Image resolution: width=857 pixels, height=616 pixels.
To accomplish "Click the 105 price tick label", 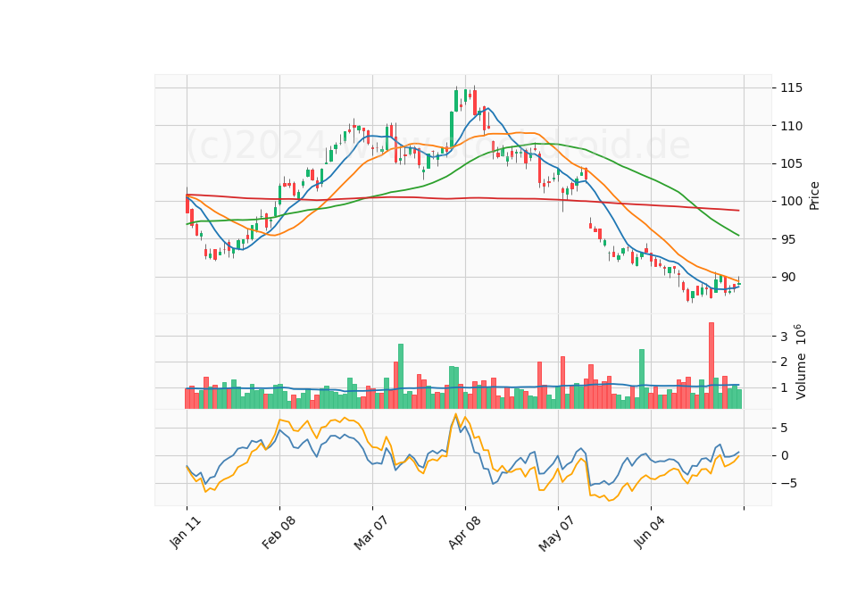I will [x=792, y=164].
